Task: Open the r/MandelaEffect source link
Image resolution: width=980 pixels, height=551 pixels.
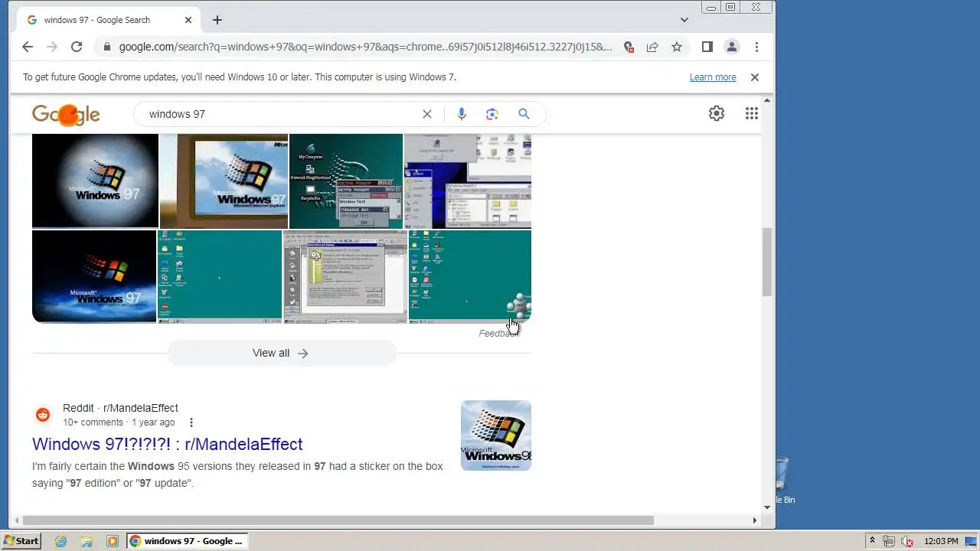Action: (120, 408)
